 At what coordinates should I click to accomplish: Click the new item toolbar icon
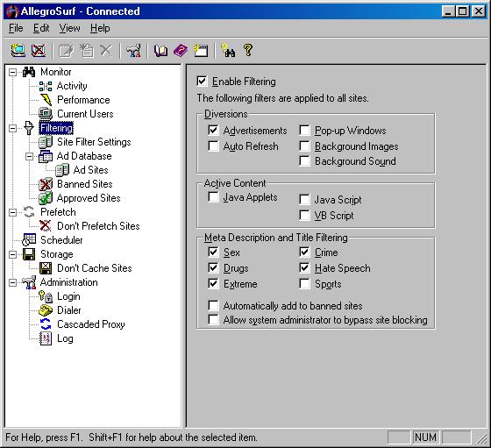[x=86, y=50]
